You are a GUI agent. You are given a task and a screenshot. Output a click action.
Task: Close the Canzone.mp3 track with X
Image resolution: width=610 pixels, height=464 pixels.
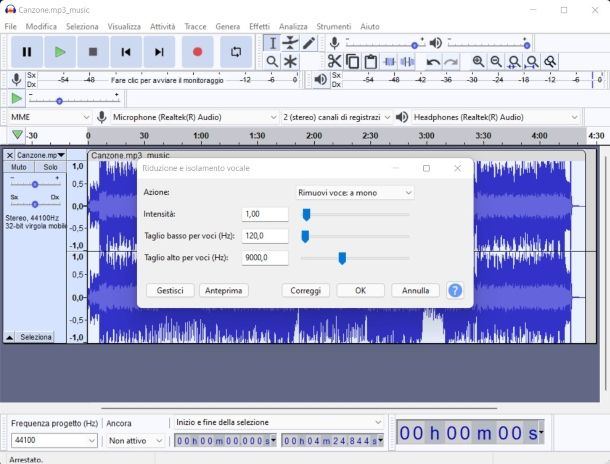pyautogui.click(x=9, y=155)
